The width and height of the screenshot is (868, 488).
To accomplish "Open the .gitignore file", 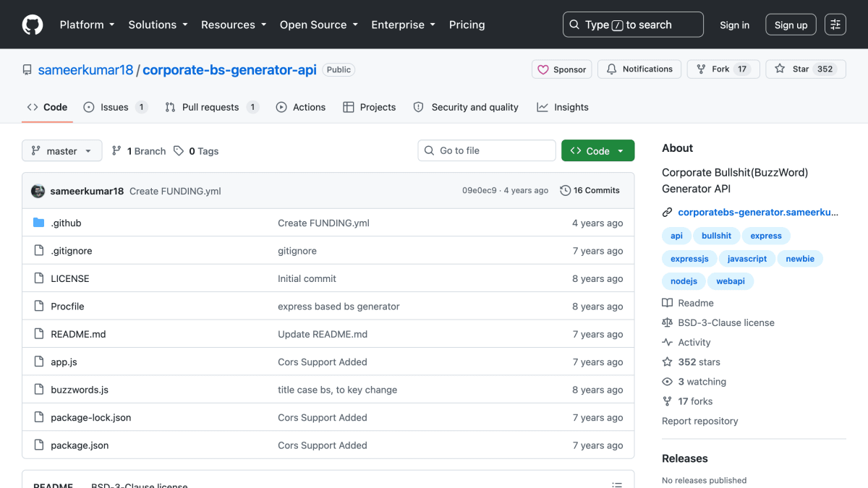I will [x=72, y=251].
